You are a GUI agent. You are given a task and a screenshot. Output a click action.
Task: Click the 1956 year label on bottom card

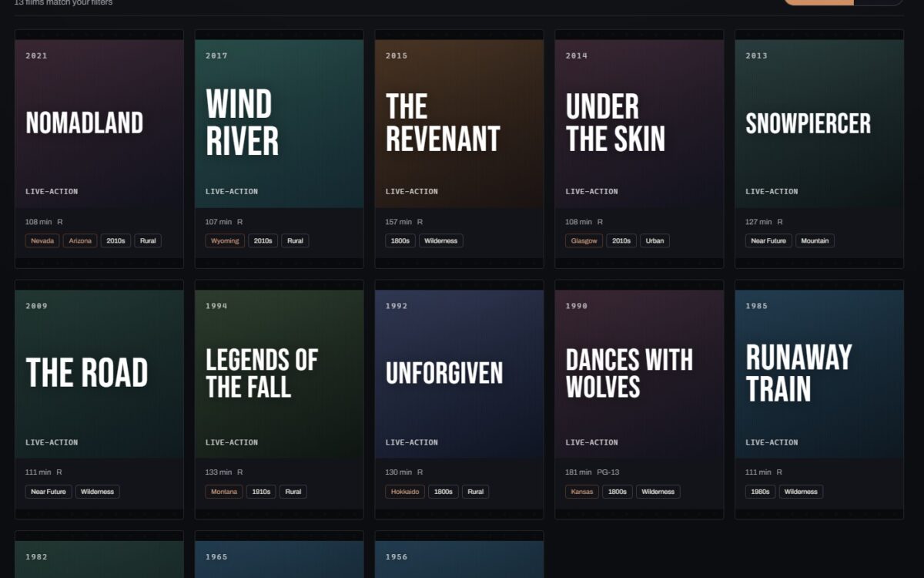coord(397,556)
